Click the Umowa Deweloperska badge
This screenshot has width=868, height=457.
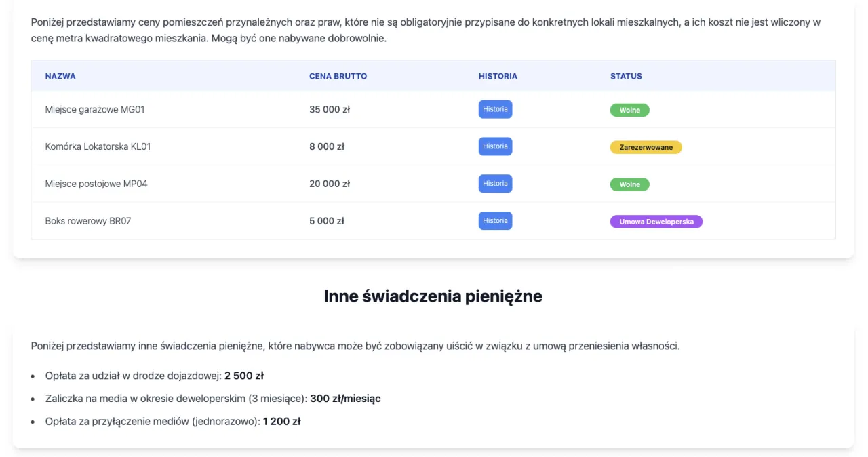656,221
